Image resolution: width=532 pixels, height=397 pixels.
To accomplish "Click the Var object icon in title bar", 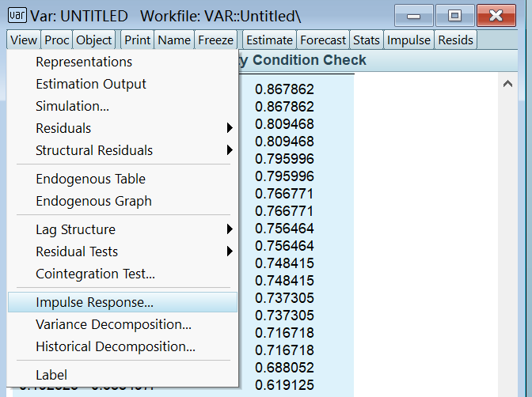I will point(16,16).
